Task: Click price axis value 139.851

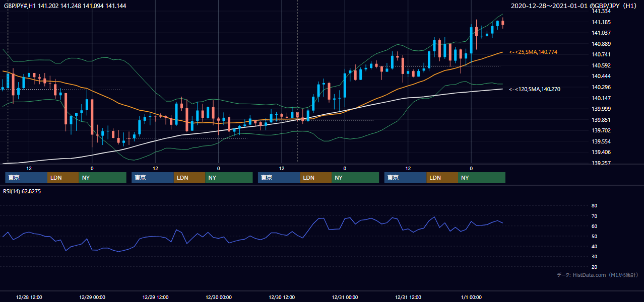Action: click(602, 120)
